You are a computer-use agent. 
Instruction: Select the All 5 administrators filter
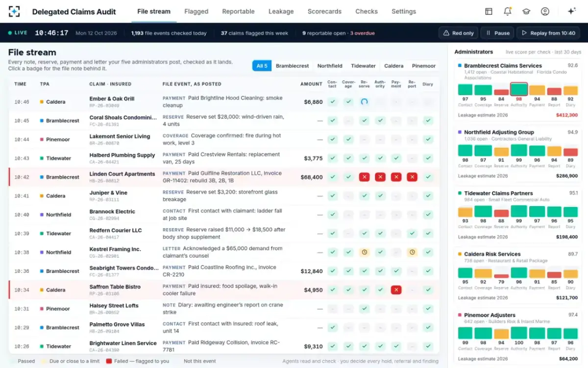262,66
